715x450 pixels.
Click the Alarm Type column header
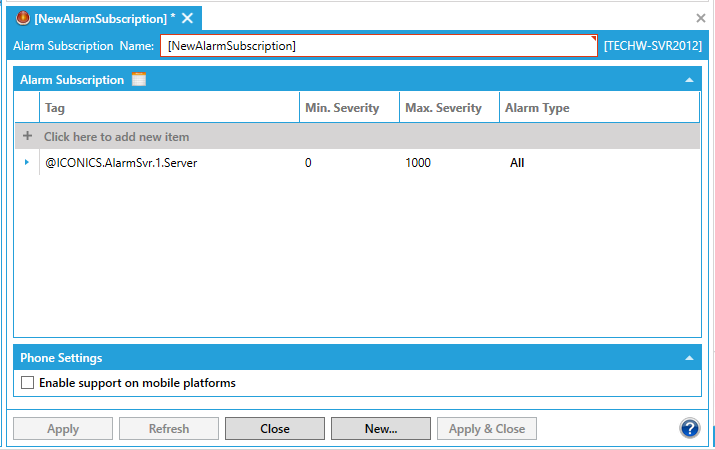[599, 108]
